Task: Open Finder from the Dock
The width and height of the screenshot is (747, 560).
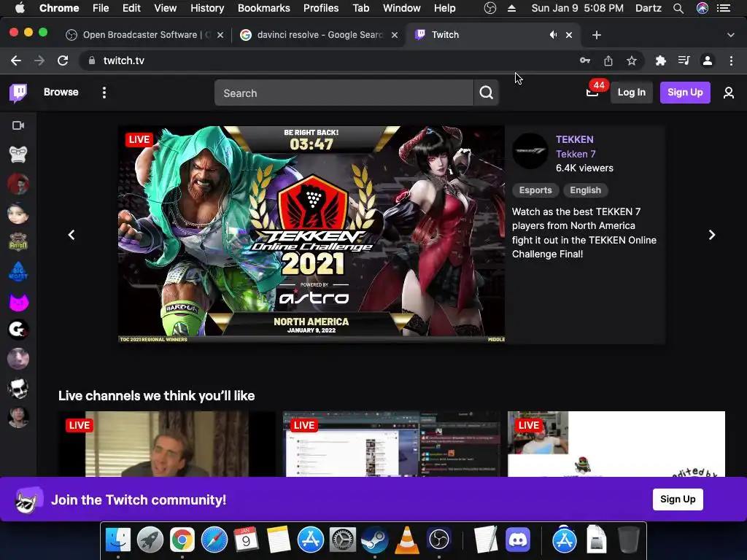Action: [x=118, y=540]
